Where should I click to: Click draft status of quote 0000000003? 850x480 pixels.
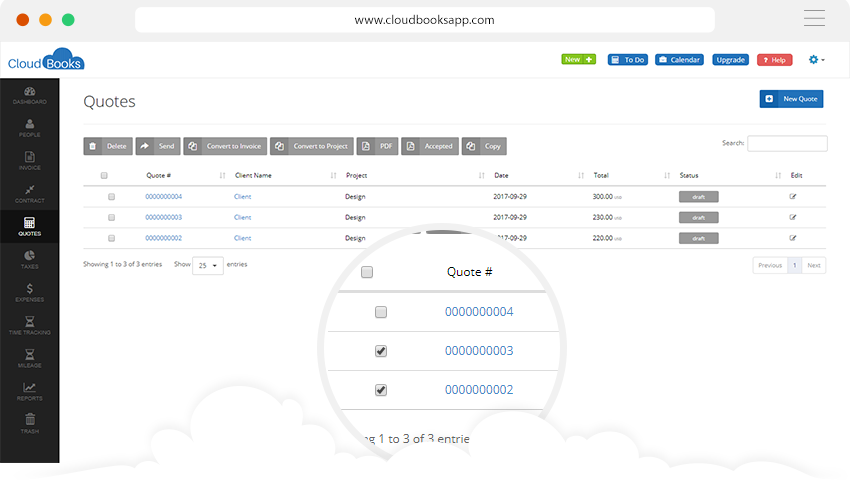coord(699,217)
